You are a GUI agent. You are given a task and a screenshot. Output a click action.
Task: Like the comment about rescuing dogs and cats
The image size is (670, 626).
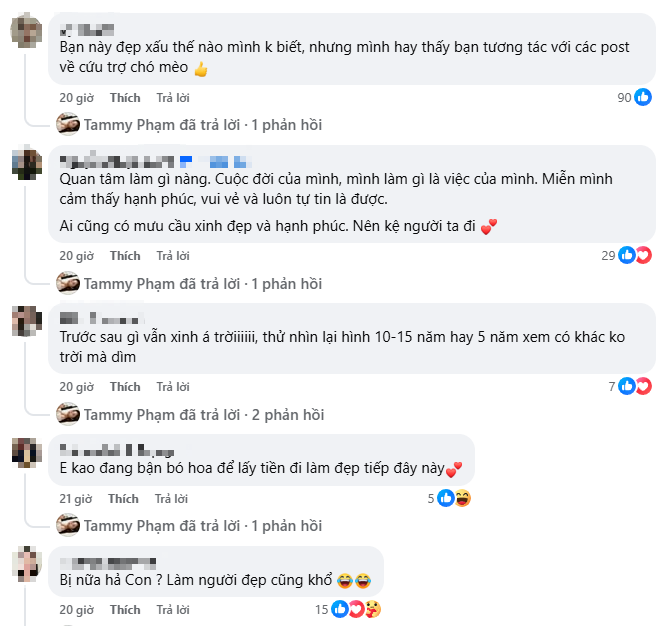point(125,98)
